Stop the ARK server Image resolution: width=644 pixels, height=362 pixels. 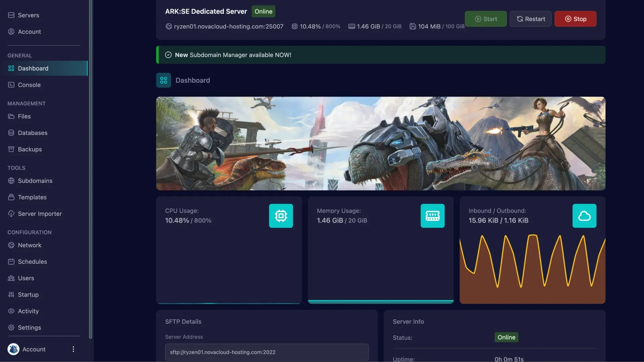[x=575, y=19]
